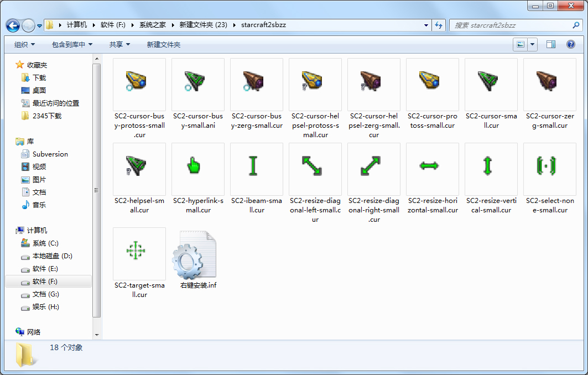The height and width of the screenshot is (375, 588).
Task: Select SC2-cursor-protoss-small.cur file
Action: tap(432, 82)
